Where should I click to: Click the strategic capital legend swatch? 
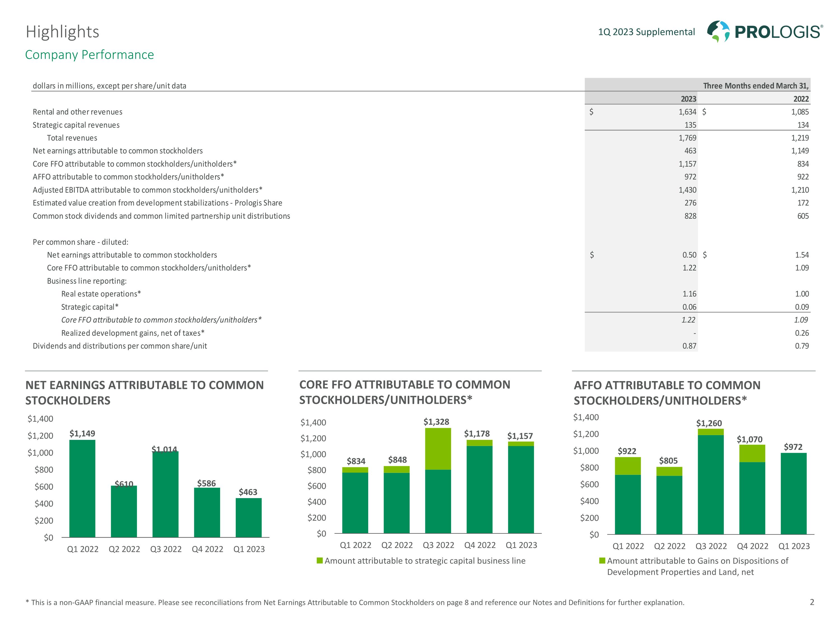pyautogui.click(x=320, y=561)
